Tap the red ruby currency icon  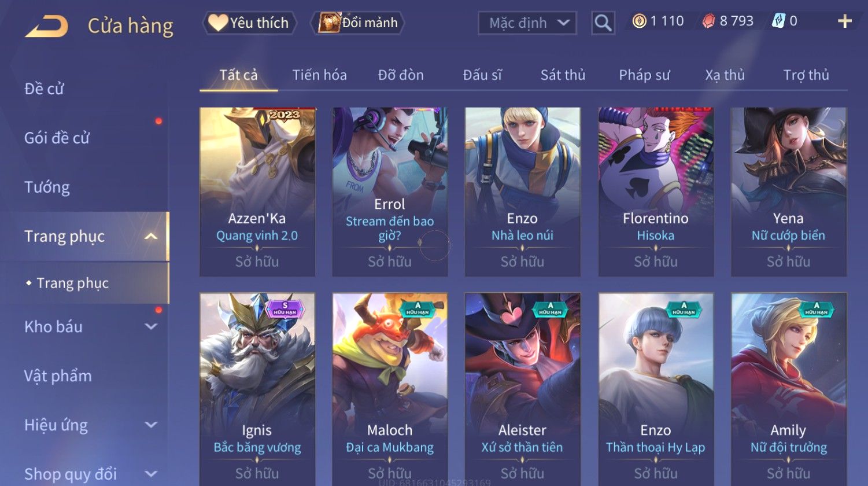(708, 22)
